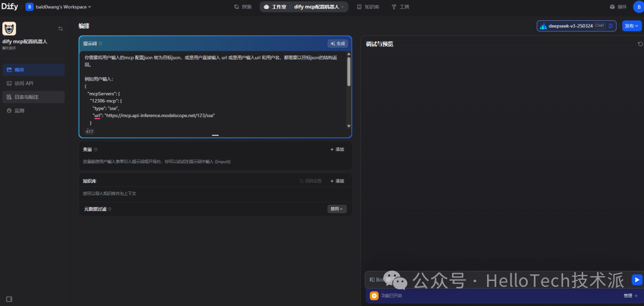Click the 工具 hammer icon
This screenshot has width=644, height=306.
pos(394,7)
